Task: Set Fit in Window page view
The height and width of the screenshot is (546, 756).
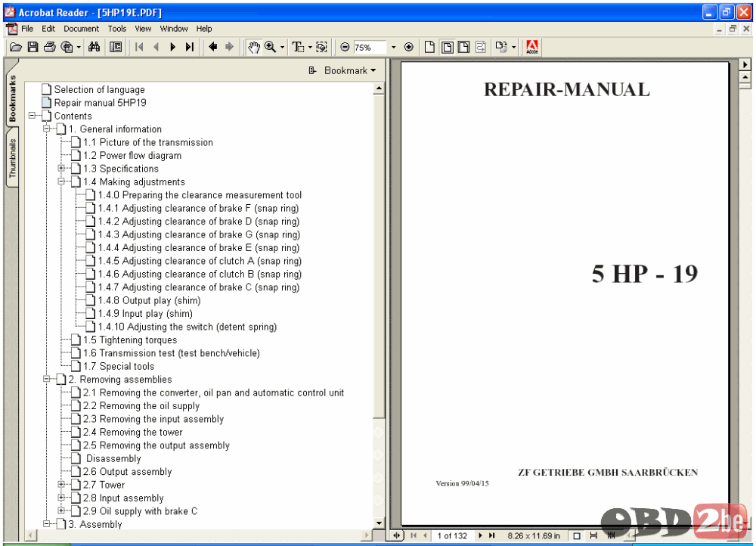Action: point(447,47)
